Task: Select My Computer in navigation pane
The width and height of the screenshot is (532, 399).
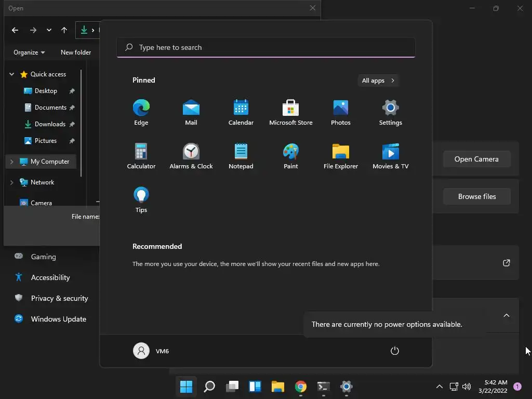Action: click(x=45, y=162)
